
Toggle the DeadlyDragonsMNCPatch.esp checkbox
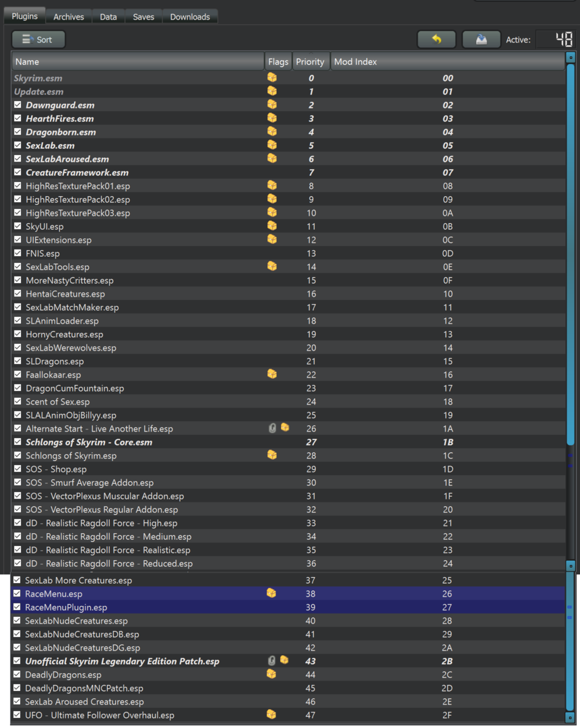coord(17,688)
